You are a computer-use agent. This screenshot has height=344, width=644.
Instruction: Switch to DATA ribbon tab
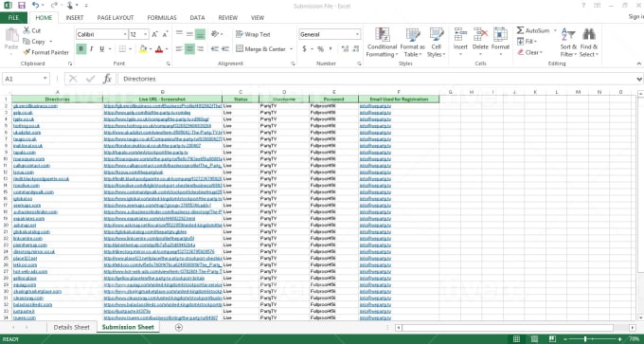tap(197, 18)
